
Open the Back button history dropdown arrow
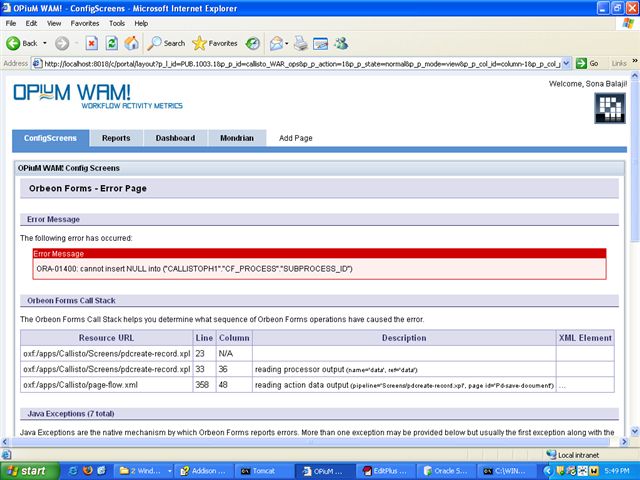45,43
